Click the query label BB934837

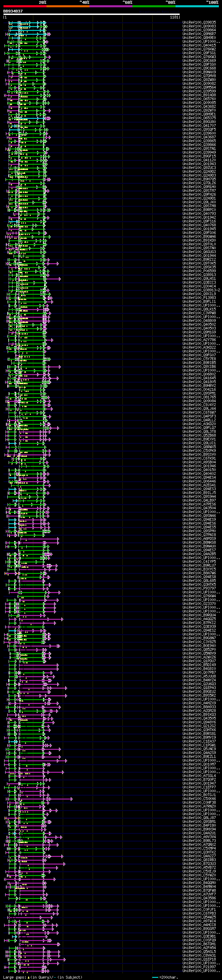(x=13, y=11)
